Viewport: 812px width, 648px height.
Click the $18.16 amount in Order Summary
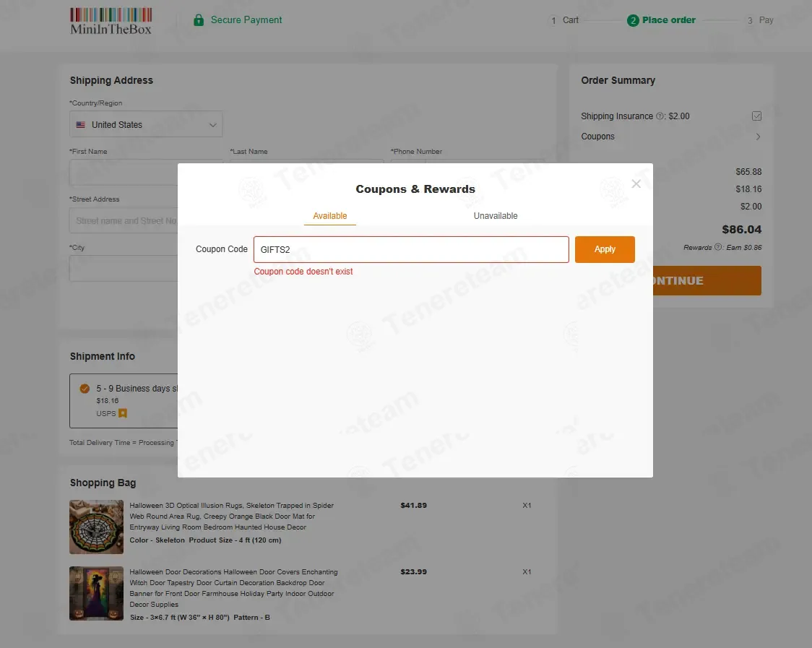(748, 189)
